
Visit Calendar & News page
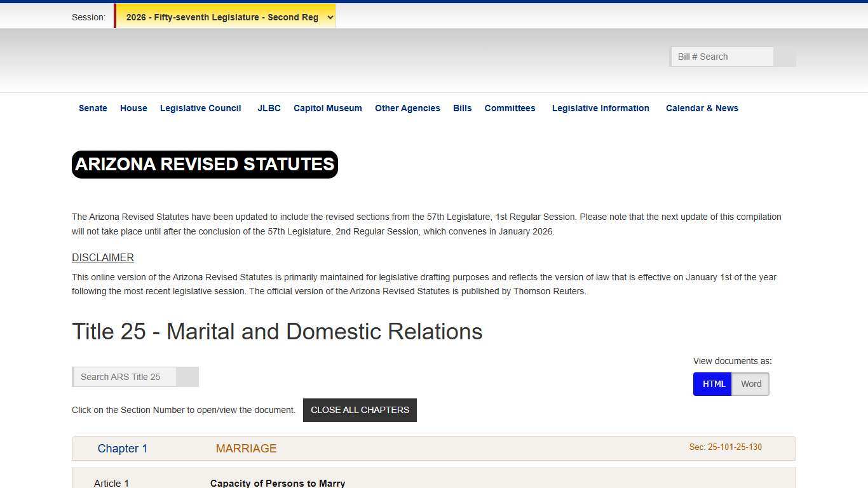(x=702, y=108)
